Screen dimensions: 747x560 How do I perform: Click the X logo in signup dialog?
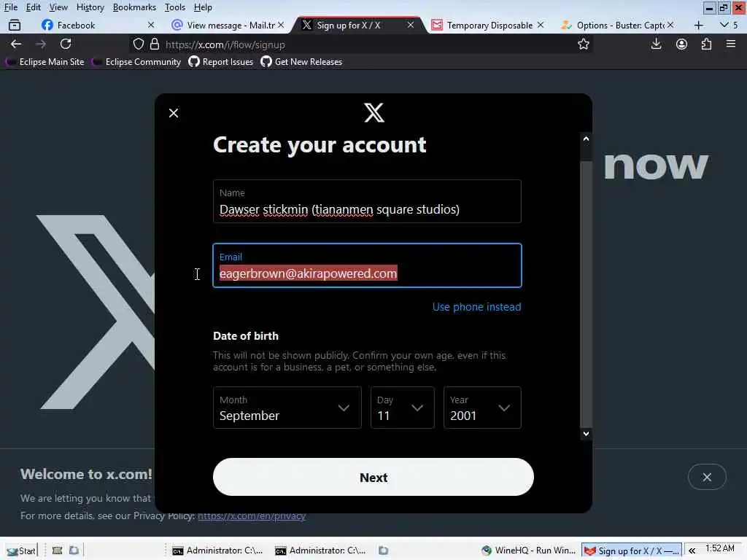[374, 113]
